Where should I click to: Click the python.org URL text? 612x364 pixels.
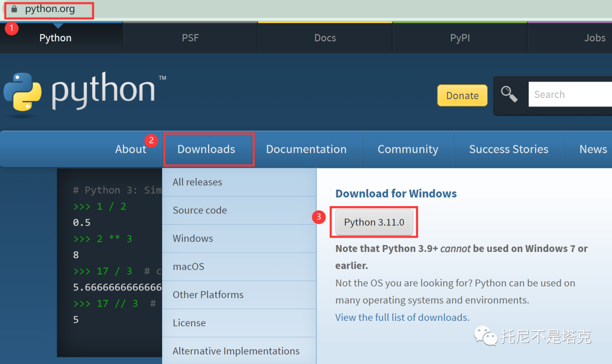click(50, 8)
